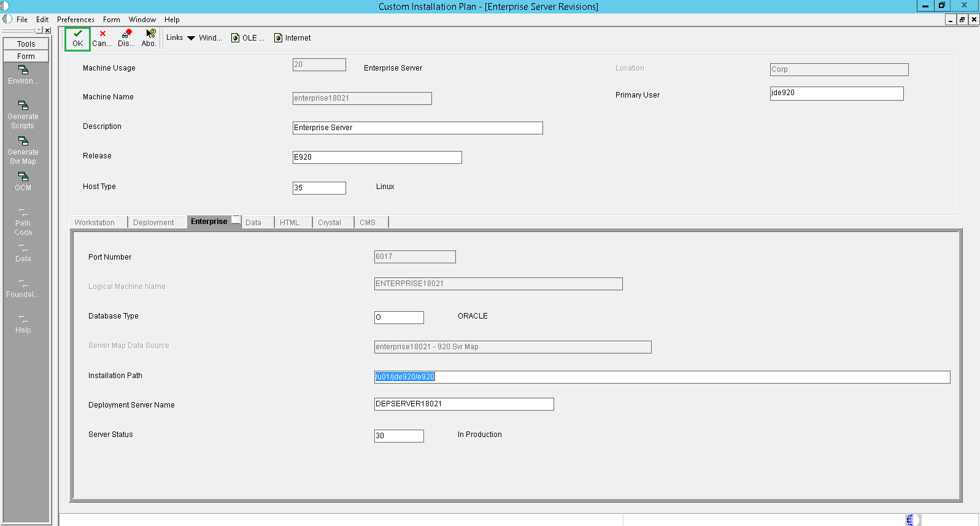The height and width of the screenshot is (526, 980).
Task: Click the Foundation sidebar item
Action: [x=23, y=289]
